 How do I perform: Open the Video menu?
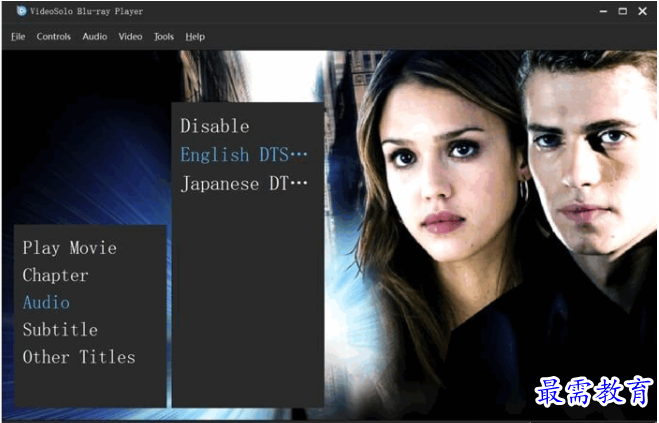(130, 37)
